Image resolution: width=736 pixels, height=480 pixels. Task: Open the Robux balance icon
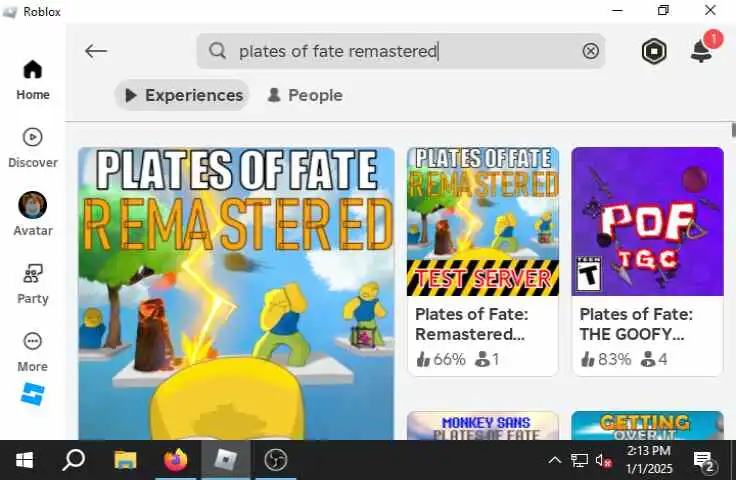(654, 51)
